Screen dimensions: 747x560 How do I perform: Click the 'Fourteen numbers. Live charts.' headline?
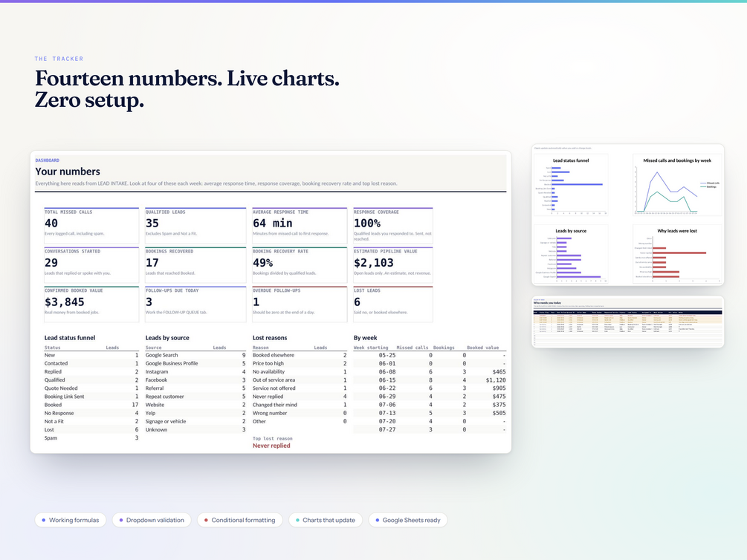click(187, 78)
